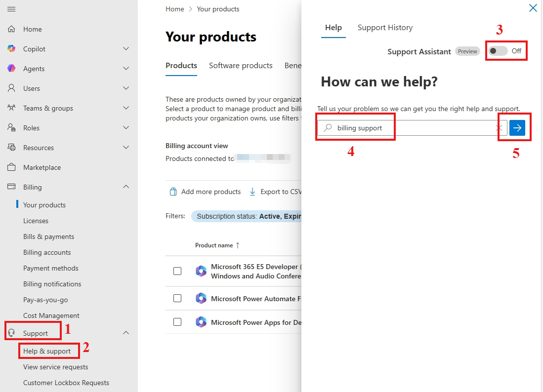
Task: Click the Microsoft Power Automate product icon
Action: click(201, 298)
